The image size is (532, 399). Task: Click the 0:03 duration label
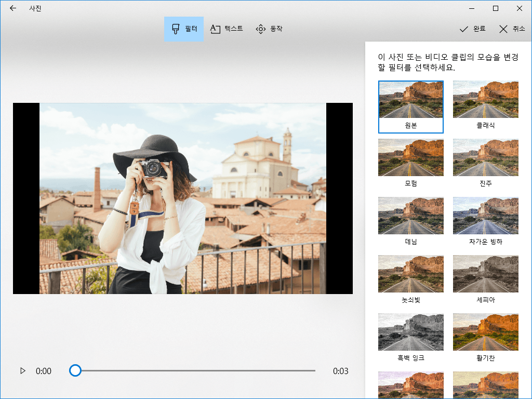pos(340,371)
